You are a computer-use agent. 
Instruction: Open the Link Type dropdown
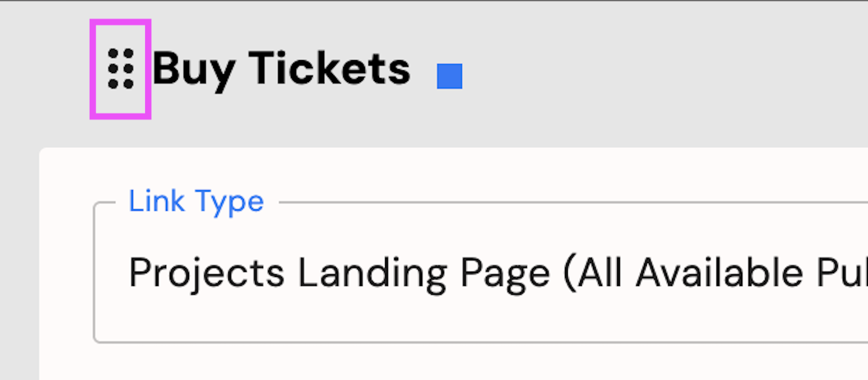pos(481,272)
